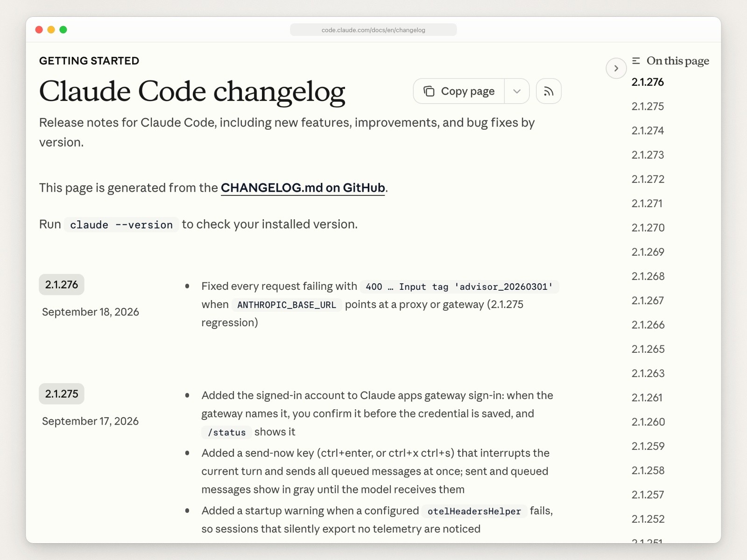Image resolution: width=747 pixels, height=560 pixels.
Task: Collapse the On this page sidebar chevron
Action: (x=616, y=69)
